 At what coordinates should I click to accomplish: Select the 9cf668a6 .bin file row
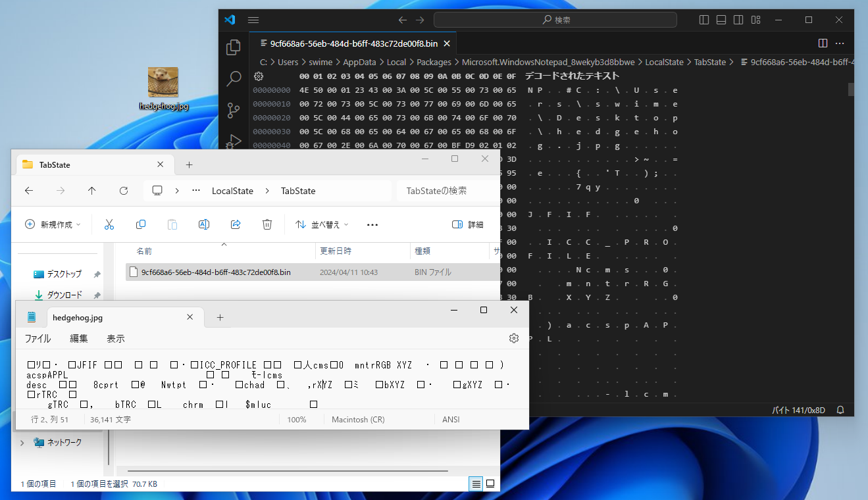tap(313, 272)
